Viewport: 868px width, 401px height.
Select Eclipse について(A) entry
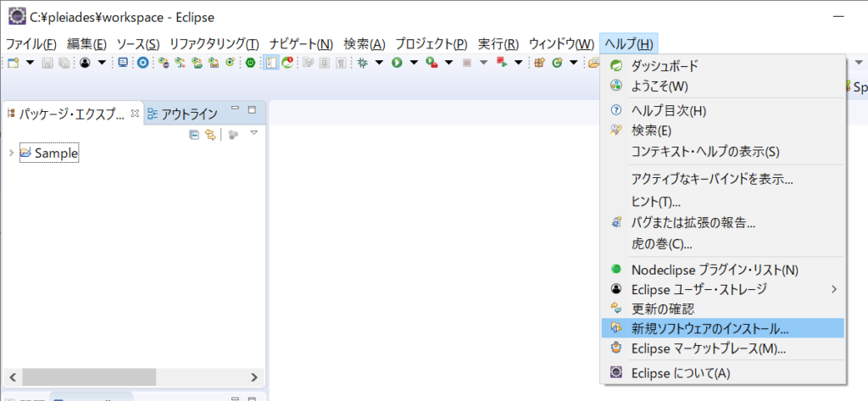coord(723,373)
